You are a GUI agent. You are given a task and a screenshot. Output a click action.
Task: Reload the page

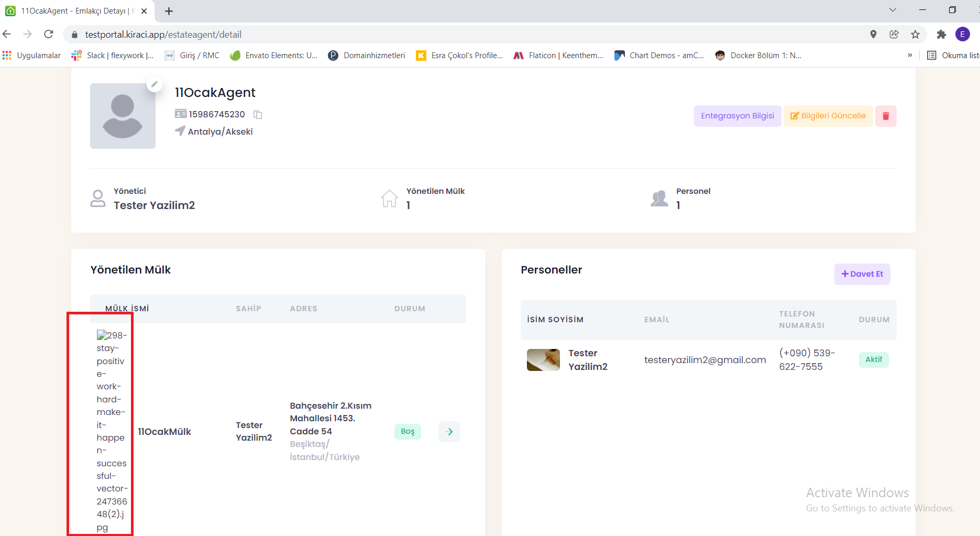(49, 35)
